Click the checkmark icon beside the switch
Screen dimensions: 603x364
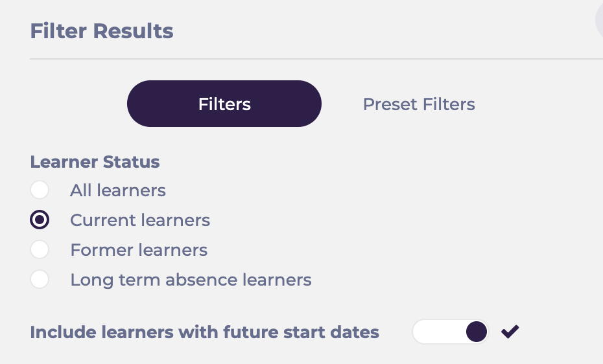click(x=510, y=332)
